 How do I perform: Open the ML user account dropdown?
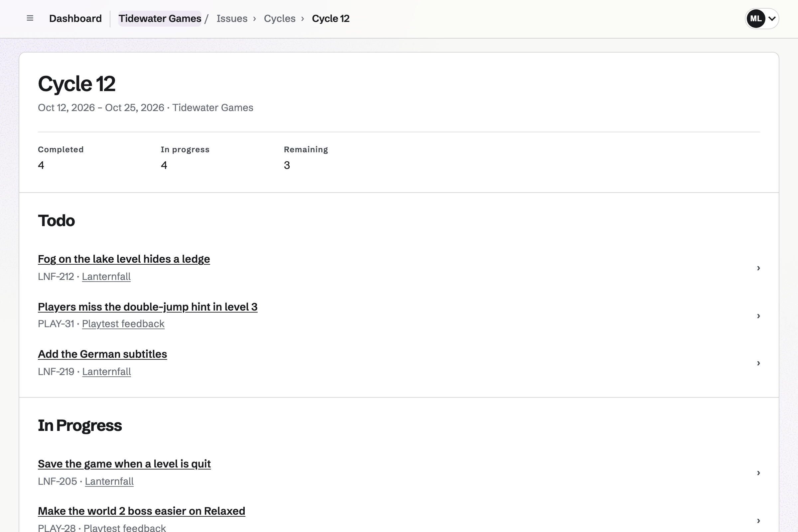click(x=762, y=19)
